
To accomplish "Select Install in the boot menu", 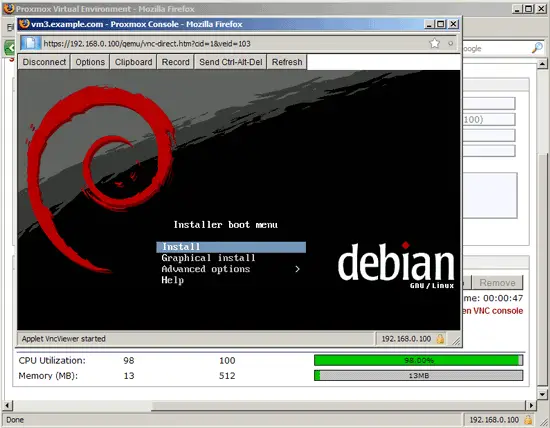I will (x=231, y=247).
